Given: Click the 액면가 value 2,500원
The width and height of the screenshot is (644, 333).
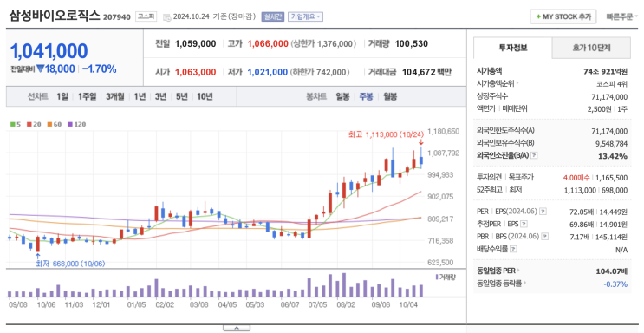Looking at the screenshot, I should click(x=599, y=109).
